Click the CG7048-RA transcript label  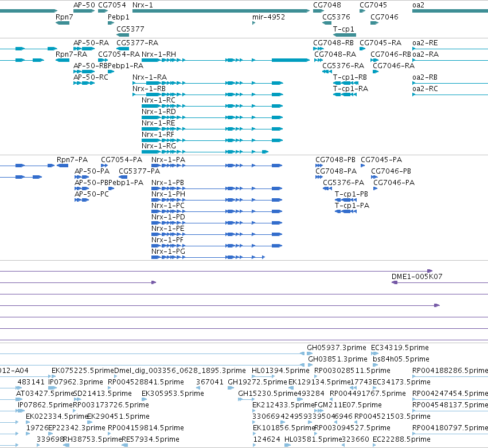tap(335, 54)
